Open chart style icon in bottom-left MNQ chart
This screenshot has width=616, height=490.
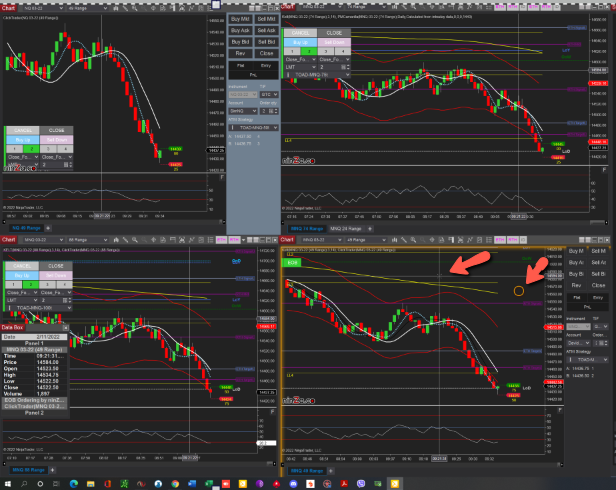116,240
